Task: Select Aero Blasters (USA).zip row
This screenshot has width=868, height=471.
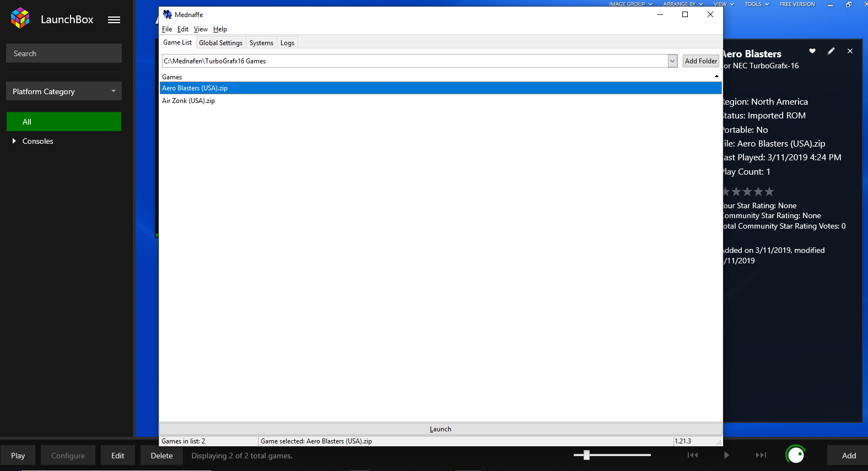Action: 440,88
